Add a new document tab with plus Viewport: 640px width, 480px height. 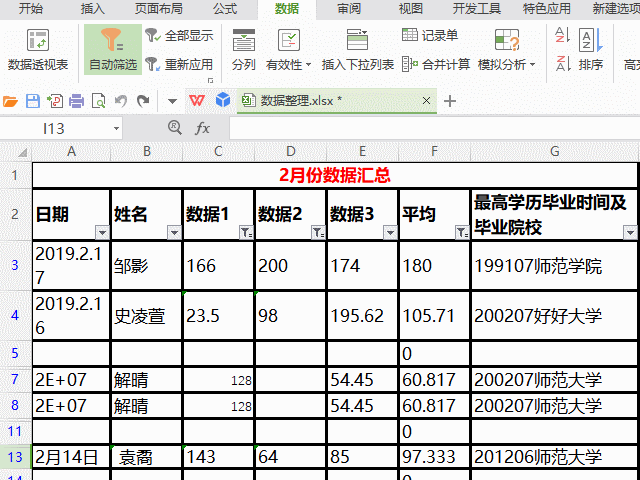450,101
